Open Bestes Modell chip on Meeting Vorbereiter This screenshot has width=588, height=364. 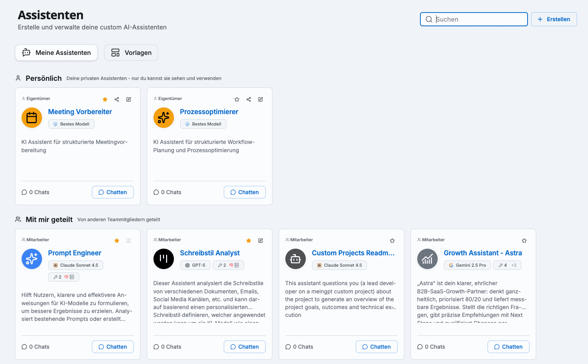tap(71, 124)
